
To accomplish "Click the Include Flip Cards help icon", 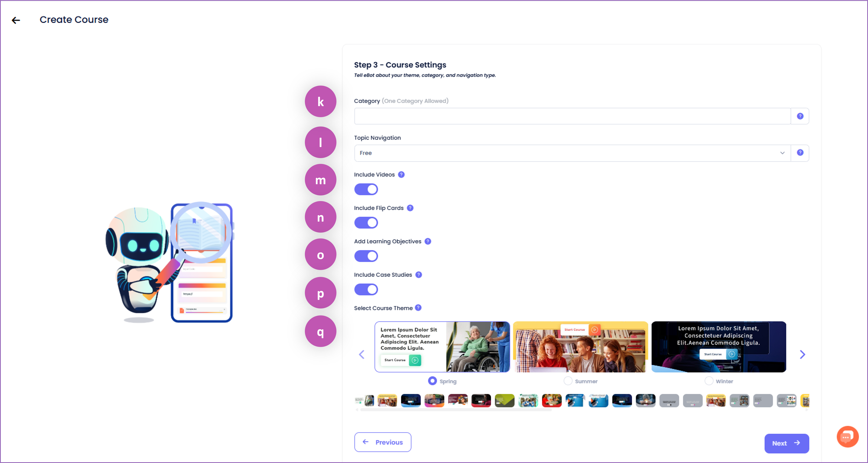I will coord(410,208).
